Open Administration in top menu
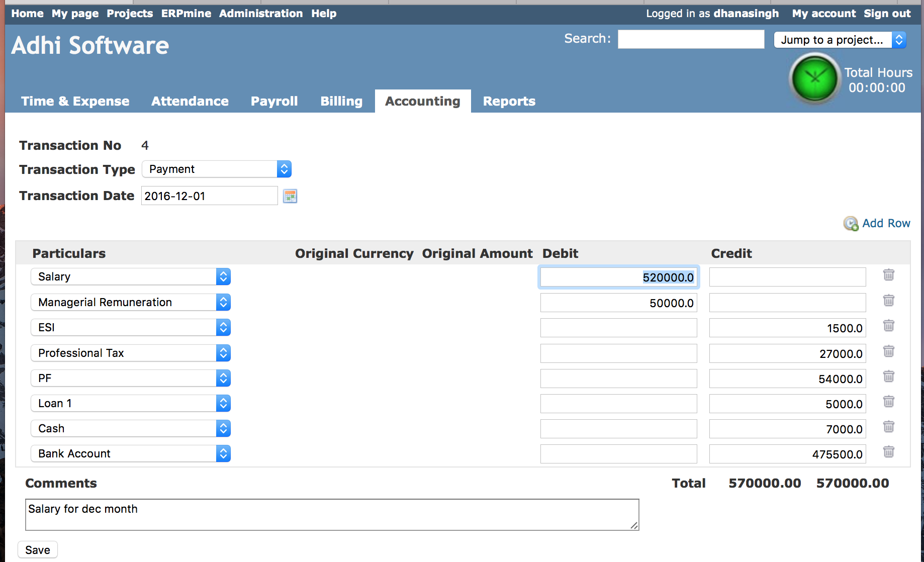Viewport: 924px width, 562px height. pos(261,14)
